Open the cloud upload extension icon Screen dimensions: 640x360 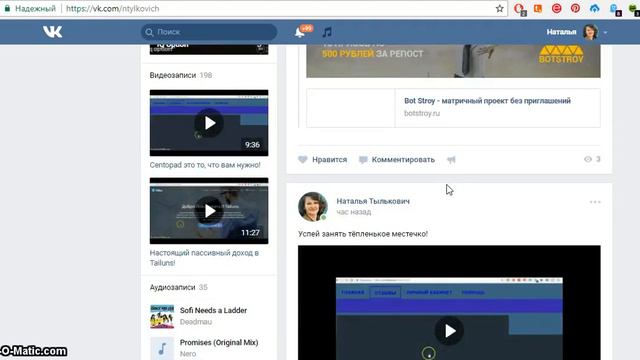tap(594, 8)
